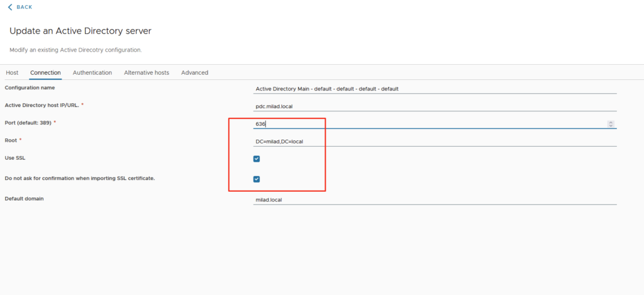Open the Authentication tab
Image resolution: width=644 pixels, height=295 pixels.
92,73
